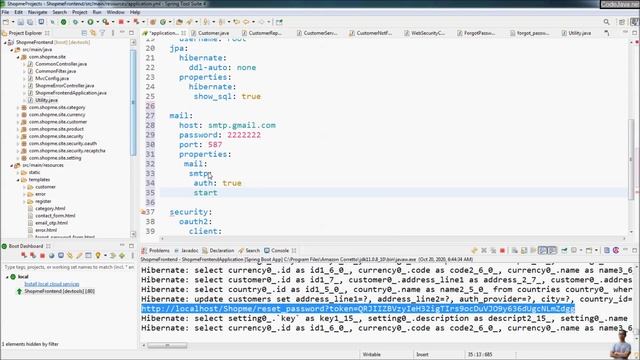The width and height of the screenshot is (640, 360).
Task: Switch to the WebSecurityC... editor tab
Action: [x=428, y=33]
